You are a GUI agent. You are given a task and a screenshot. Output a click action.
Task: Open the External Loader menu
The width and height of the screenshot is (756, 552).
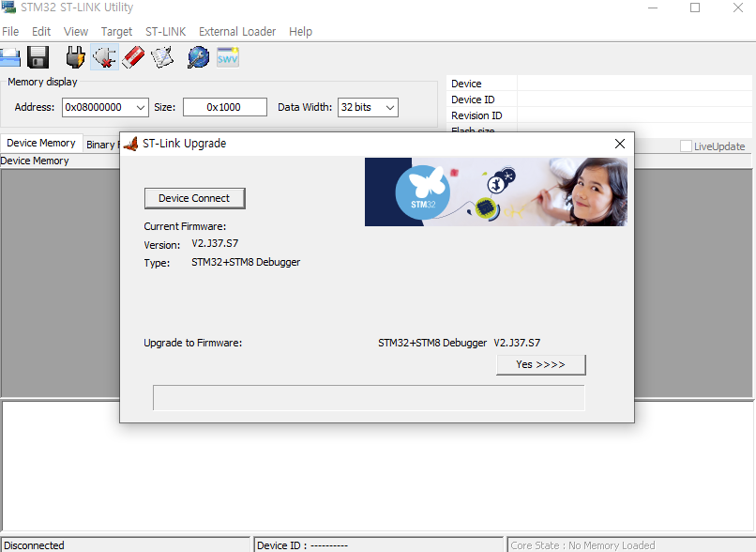pyautogui.click(x=237, y=32)
